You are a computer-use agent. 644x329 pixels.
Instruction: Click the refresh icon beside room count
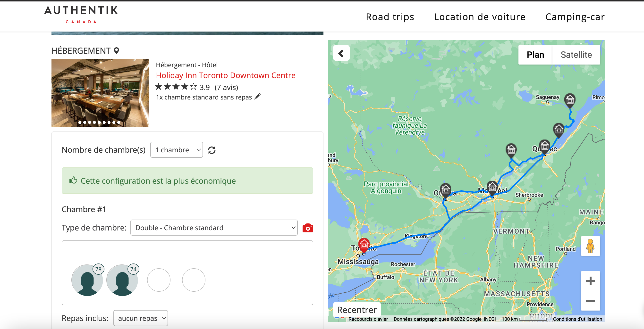212,150
